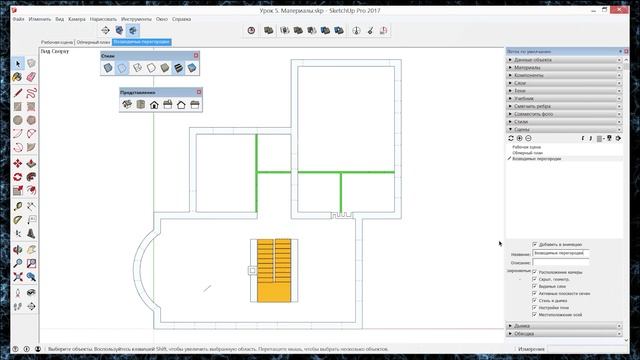Toggle 'Добавить в анимацию' checkbox

tap(535, 244)
